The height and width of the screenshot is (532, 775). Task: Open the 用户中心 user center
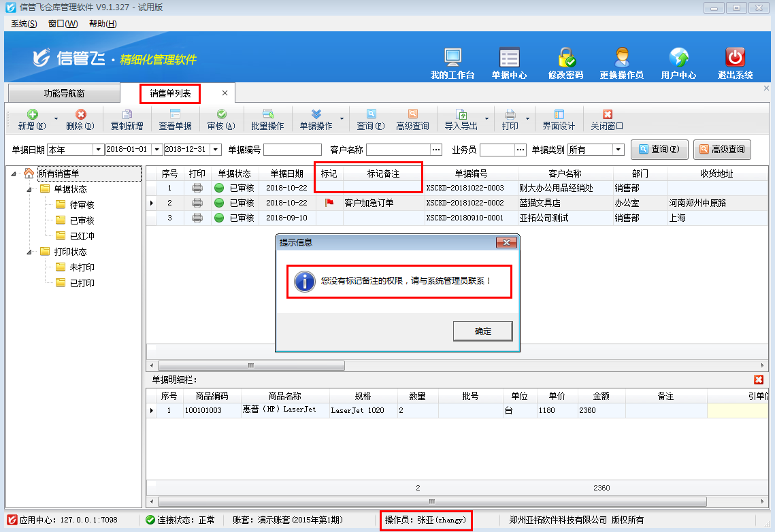coord(678,61)
